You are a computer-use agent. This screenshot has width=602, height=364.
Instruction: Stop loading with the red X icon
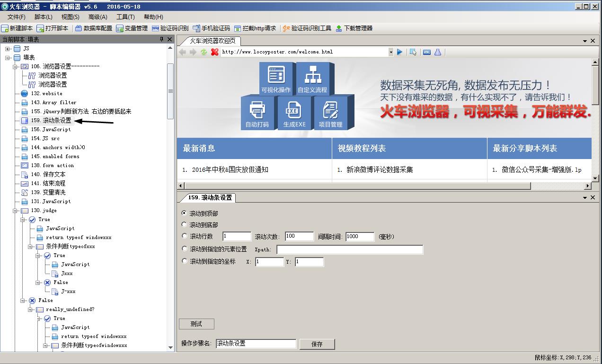click(214, 52)
